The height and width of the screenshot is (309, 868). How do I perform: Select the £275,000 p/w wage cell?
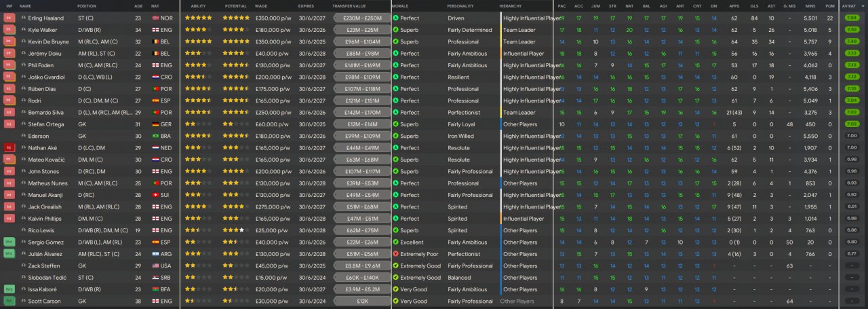[x=273, y=206]
